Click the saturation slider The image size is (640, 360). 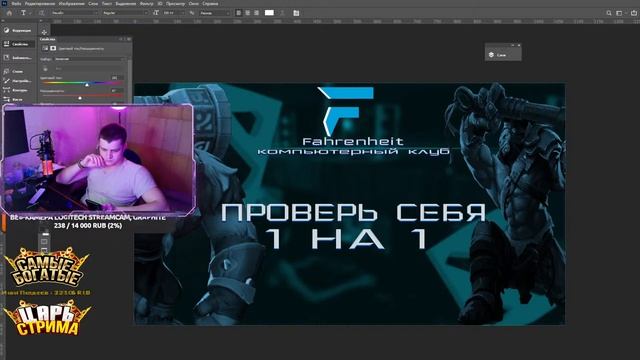click(83, 97)
